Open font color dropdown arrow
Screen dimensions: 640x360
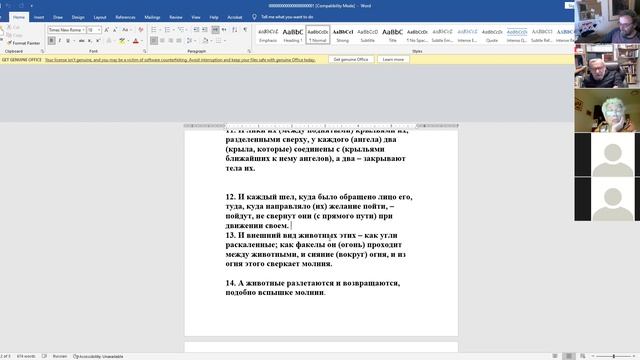click(142, 40)
